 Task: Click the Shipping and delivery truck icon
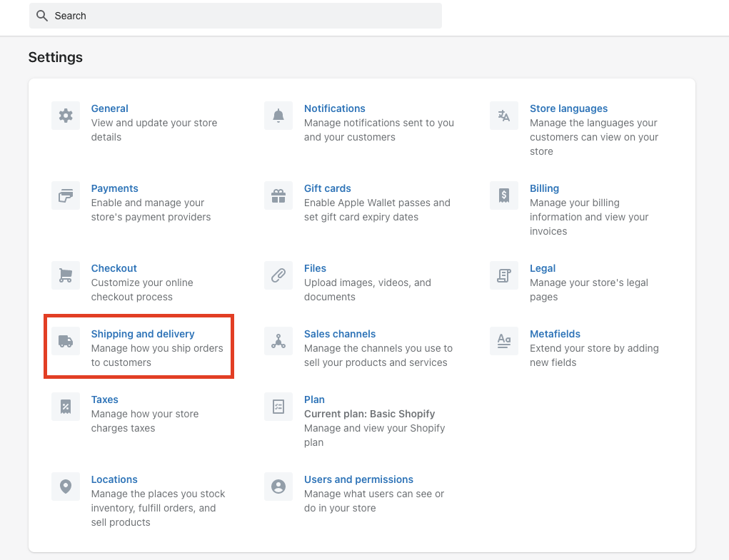66,341
